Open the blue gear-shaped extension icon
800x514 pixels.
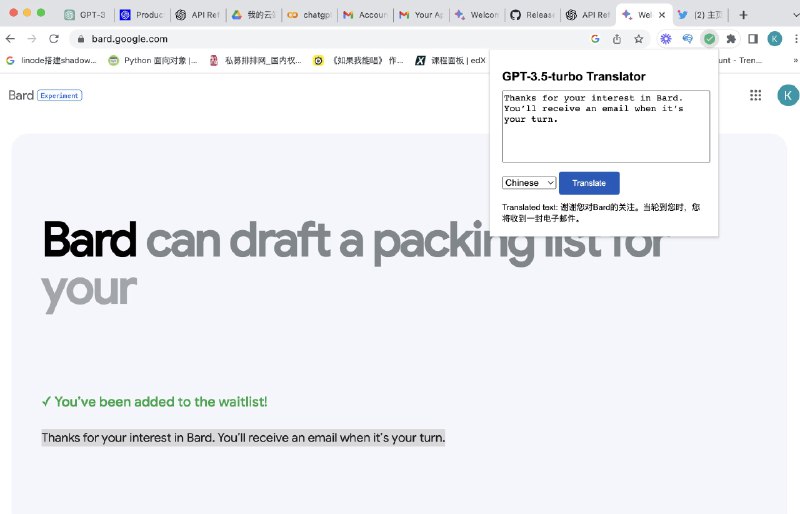(666, 39)
